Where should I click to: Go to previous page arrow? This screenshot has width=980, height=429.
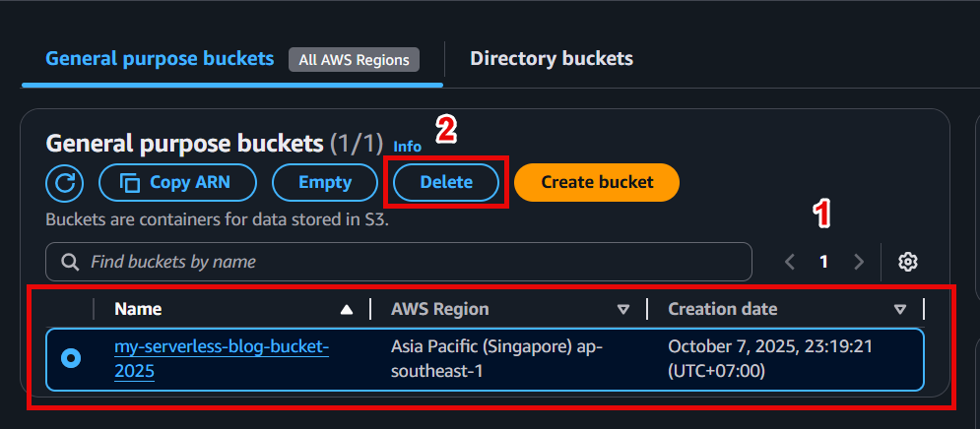[790, 262]
